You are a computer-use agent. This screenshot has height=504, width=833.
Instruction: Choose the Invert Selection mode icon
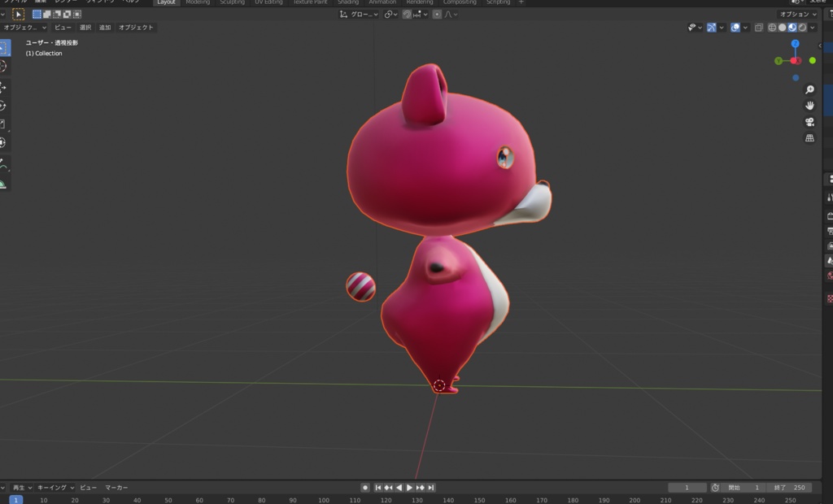[x=67, y=15]
